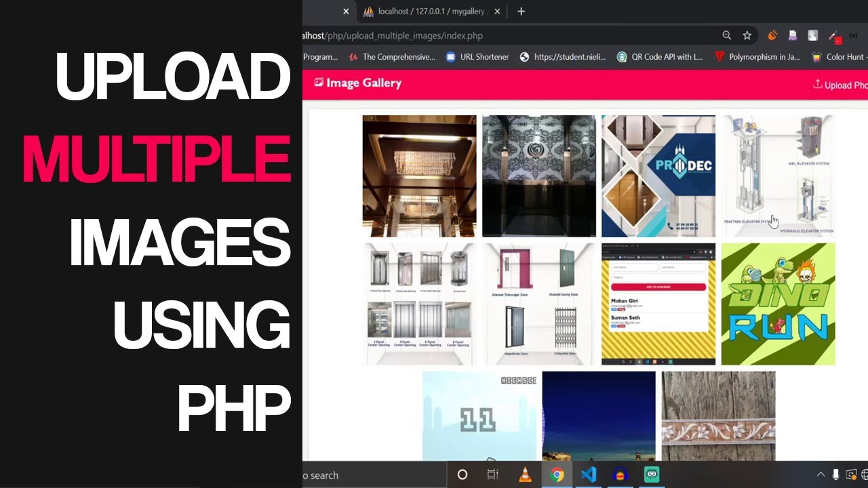868x488 pixels.
Task: Click the Image Gallery logo
Action: (357, 83)
